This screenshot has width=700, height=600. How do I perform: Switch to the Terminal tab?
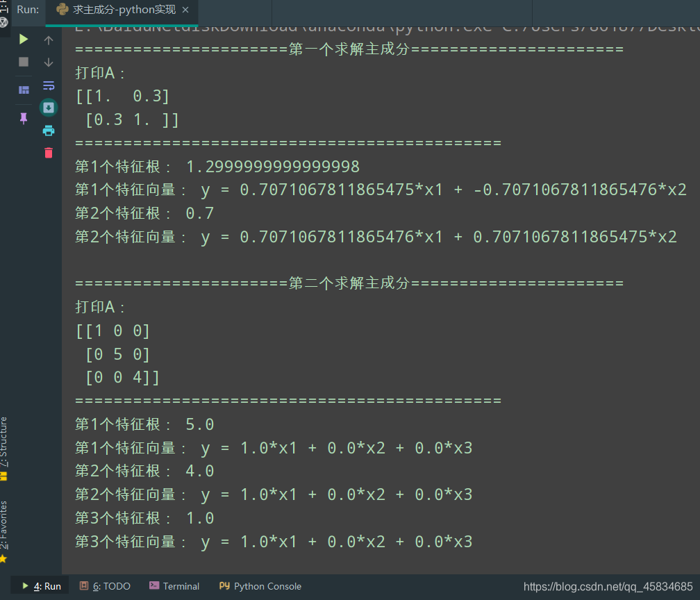[174, 586]
